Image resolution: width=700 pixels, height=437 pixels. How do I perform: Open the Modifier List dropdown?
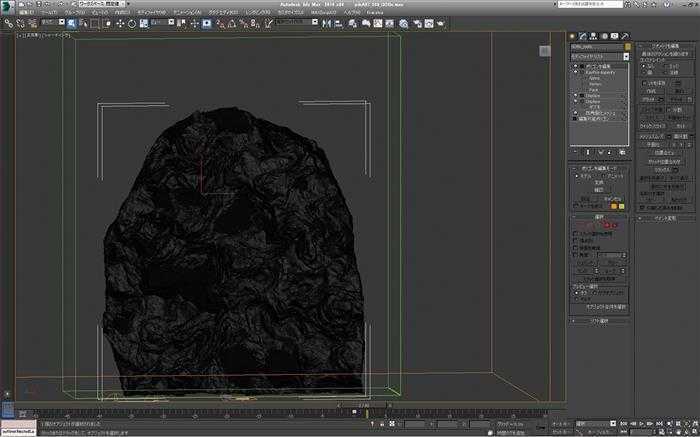pyautogui.click(x=600, y=57)
